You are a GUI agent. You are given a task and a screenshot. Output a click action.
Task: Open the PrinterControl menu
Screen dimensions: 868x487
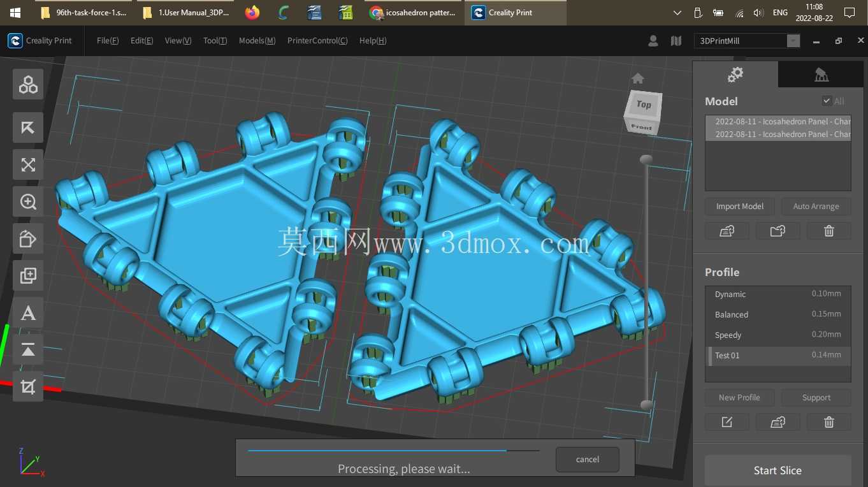[317, 41]
